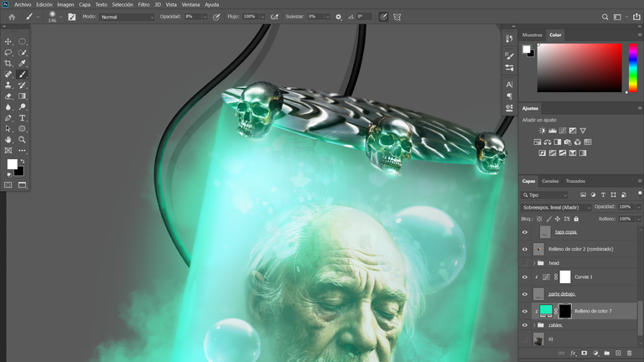Switch to the Trazados tab
644x362 pixels.
575,181
